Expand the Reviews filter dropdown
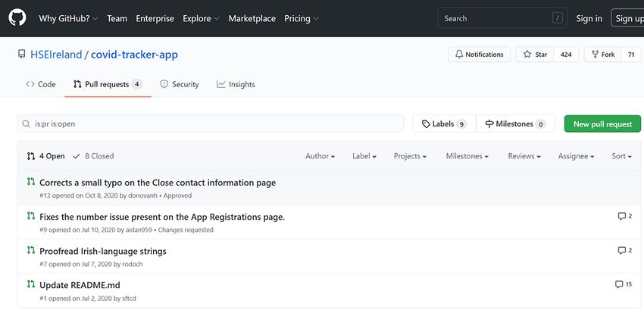644x310 pixels. click(x=524, y=156)
